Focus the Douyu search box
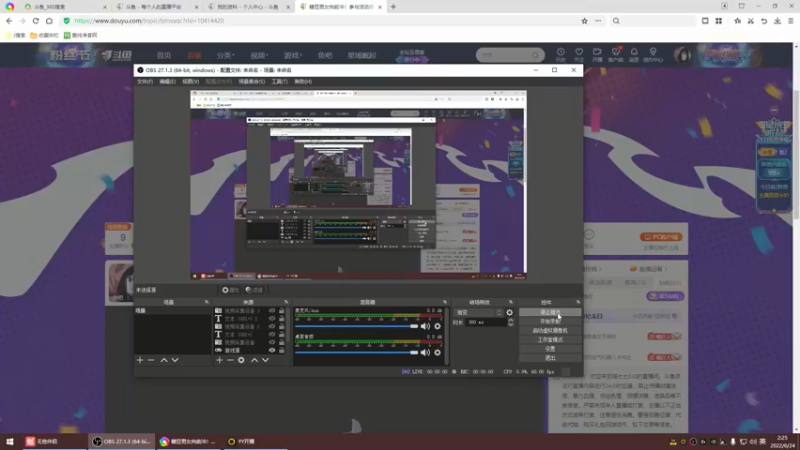800x450 pixels. (x=510, y=55)
